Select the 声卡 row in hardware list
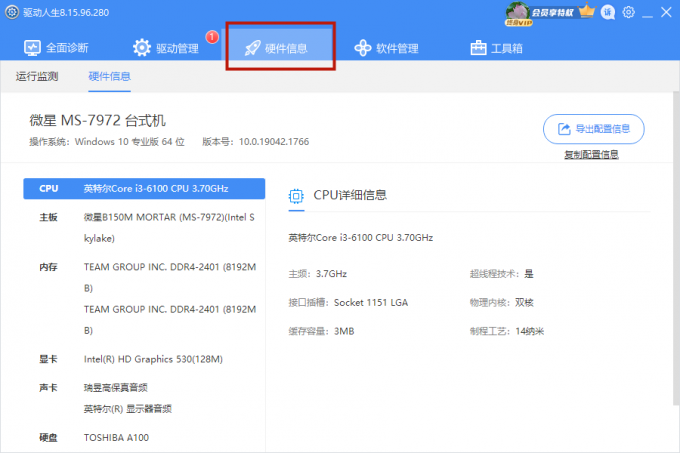Viewport: 680px width, 453px height. (x=144, y=398)
